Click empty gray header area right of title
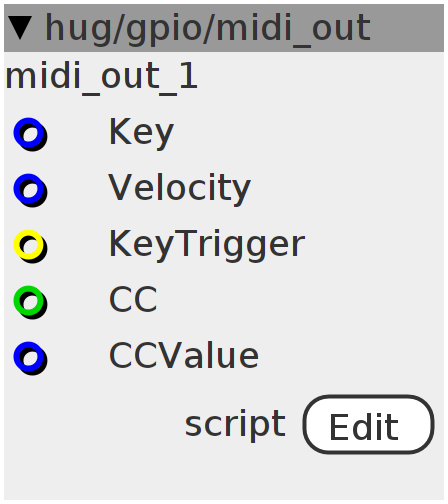The height and width of the screenshot is (504, 448). pyautogui.click(x=408, y=28)
